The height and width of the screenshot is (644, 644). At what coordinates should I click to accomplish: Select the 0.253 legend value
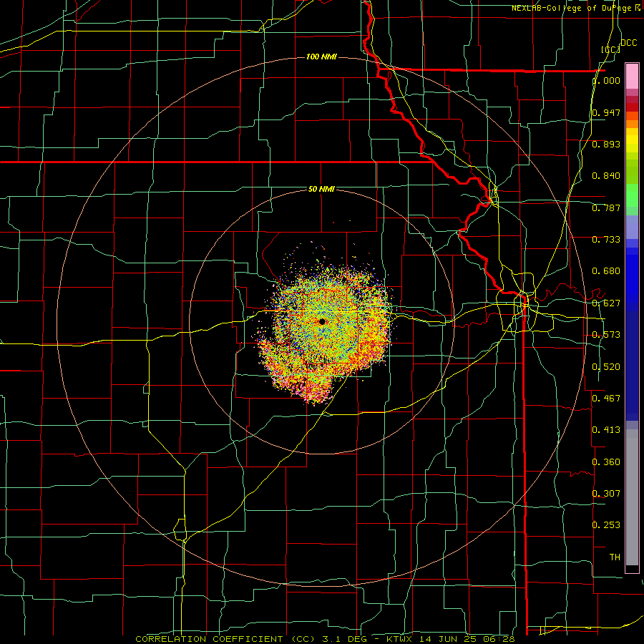click(606, 525)
